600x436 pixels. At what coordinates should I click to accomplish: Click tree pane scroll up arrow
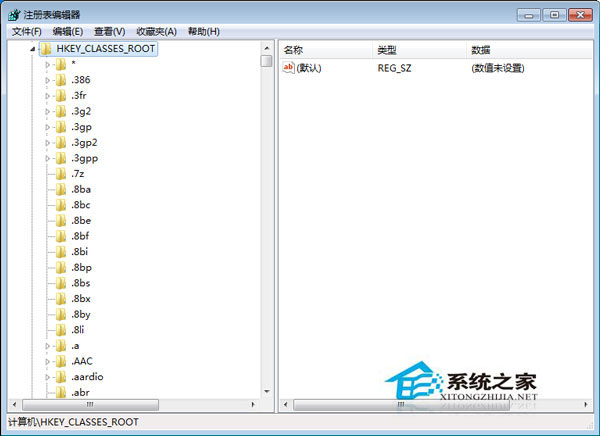(267, 48)
